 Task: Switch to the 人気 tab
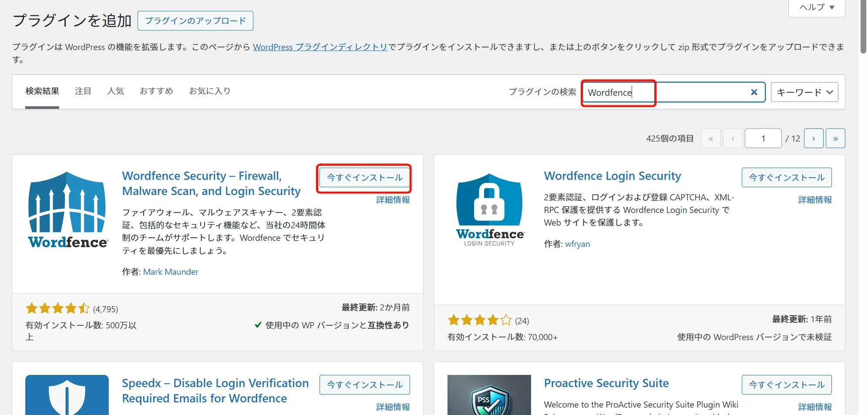point(116,91)
